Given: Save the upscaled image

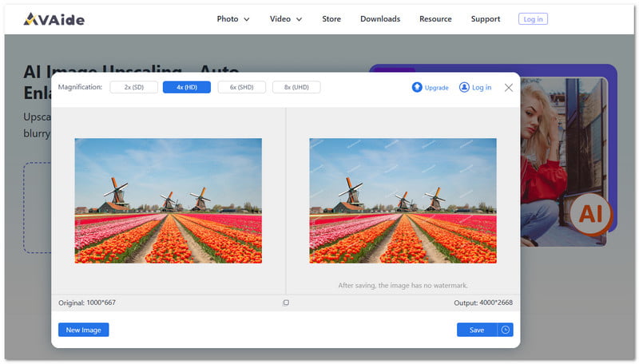Looking at the screenshot, I should [x=477, y=330].
